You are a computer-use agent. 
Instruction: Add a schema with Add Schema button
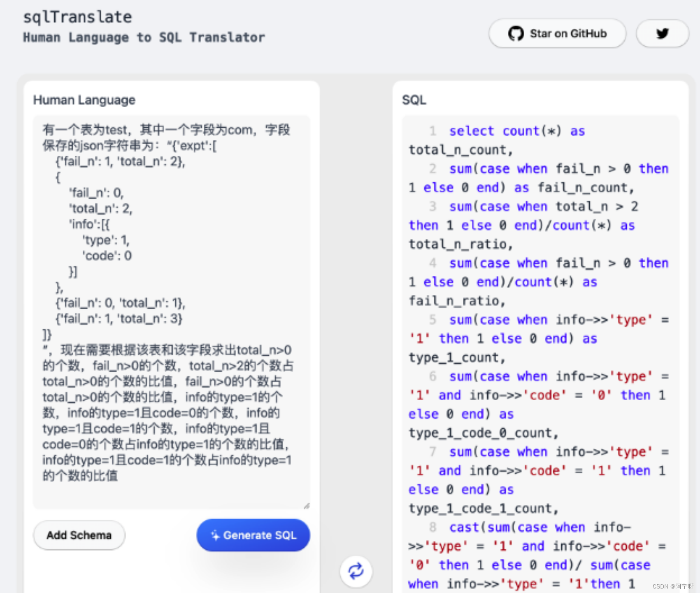(79, 535)
